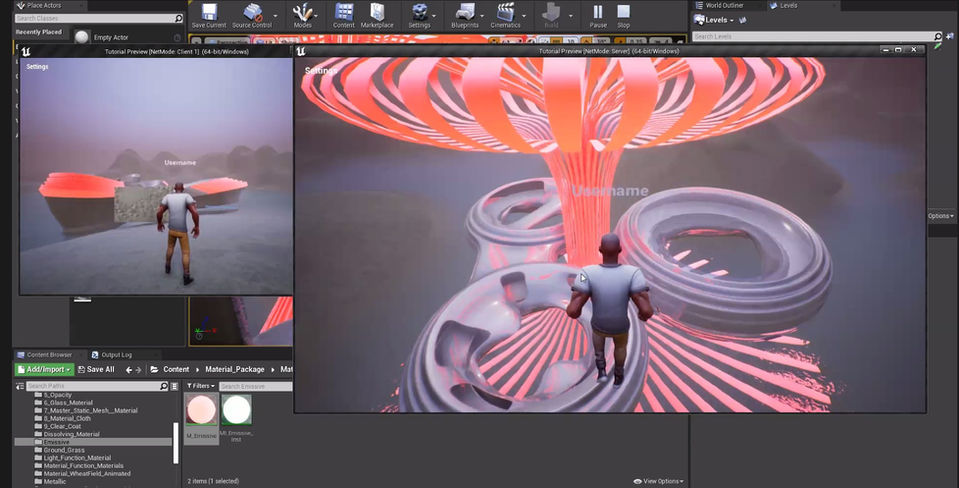This screenshot has width=959, height=488.
Task: Click the Save All button
Action: [x=96, y=369]
